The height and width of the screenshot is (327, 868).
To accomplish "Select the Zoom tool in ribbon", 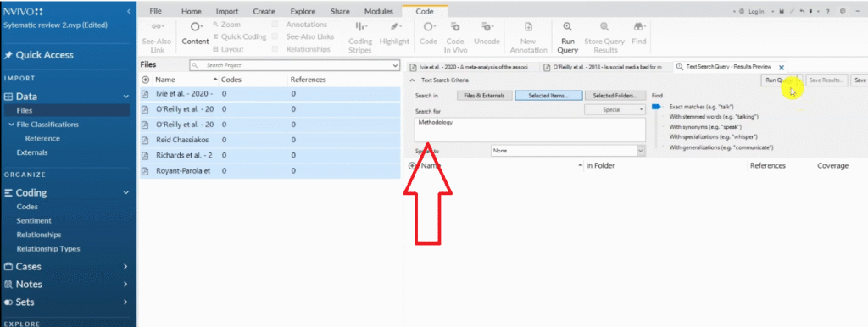I will (227, 25).
